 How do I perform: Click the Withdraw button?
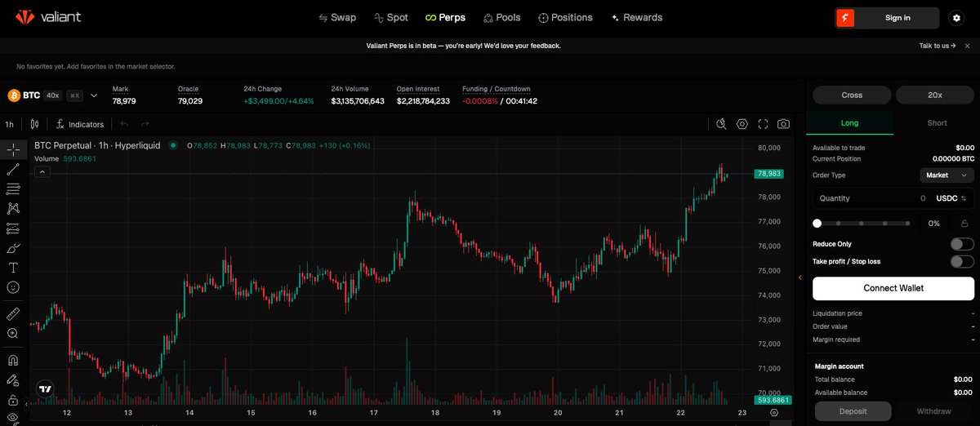pyautogui.click(x=933, y=411)
